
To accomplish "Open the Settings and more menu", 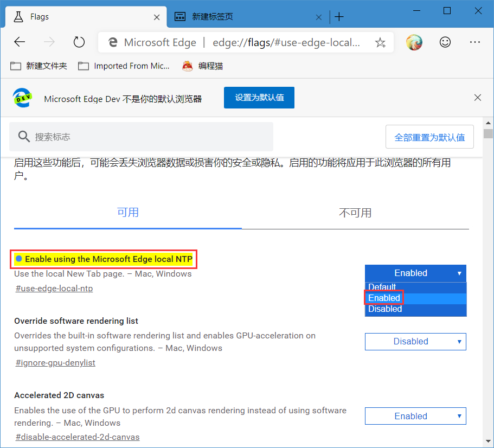I will pyautogui.click(x=475, y=42).
